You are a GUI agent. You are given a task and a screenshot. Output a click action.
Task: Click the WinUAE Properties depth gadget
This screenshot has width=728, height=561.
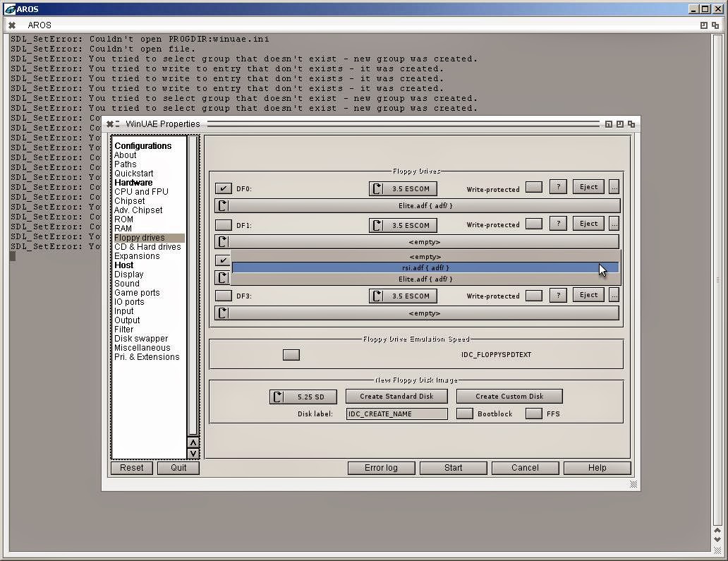631,124
